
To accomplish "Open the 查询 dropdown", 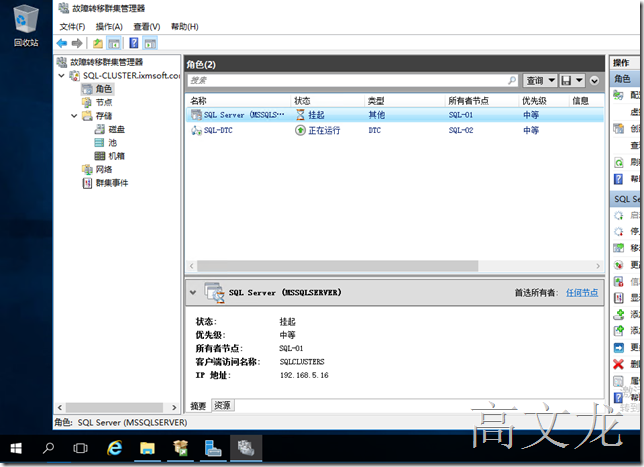I will pos(540,81).
